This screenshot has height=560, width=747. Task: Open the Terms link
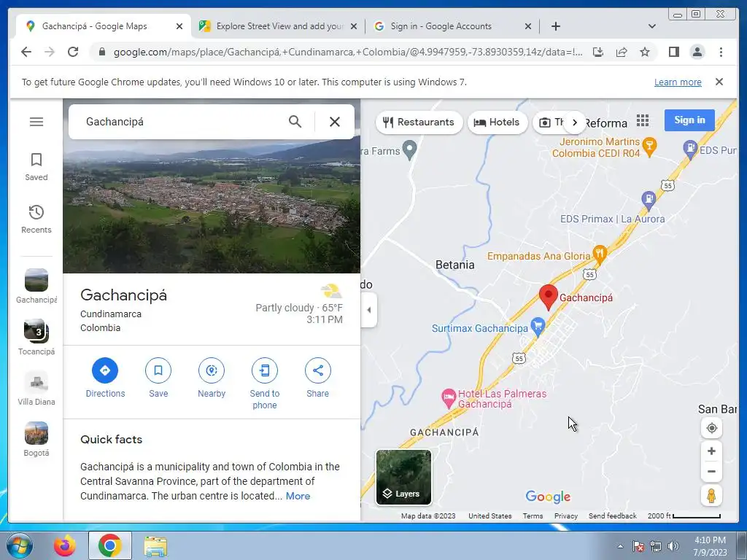click(533, 516)
